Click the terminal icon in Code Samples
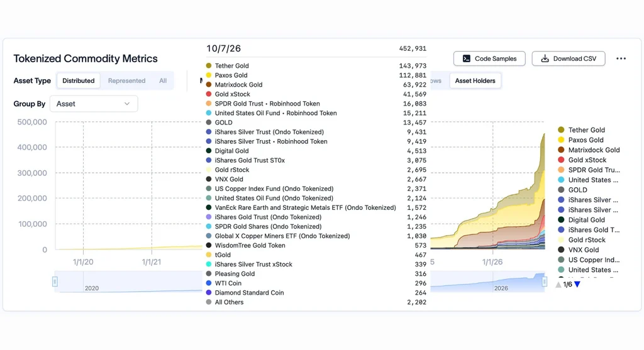 tap(467, 58)
